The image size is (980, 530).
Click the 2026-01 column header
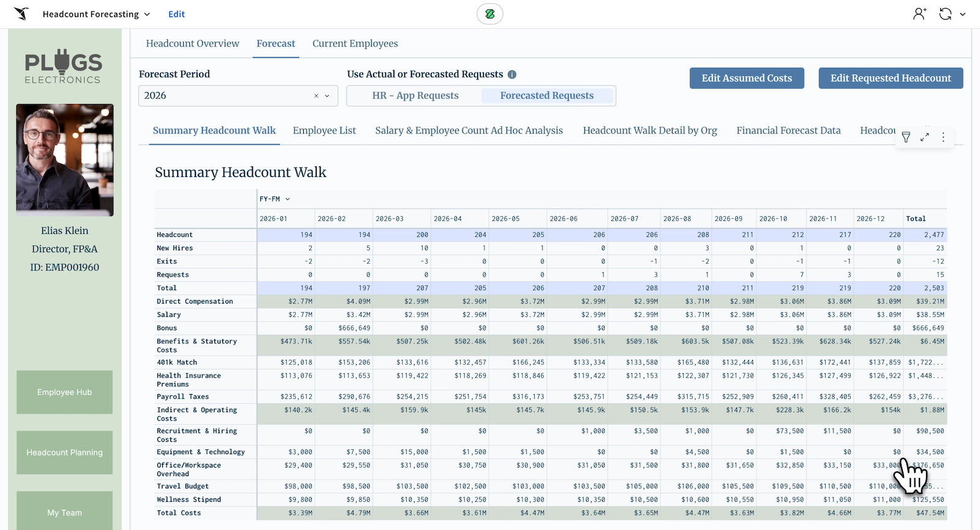pos(286,218)
